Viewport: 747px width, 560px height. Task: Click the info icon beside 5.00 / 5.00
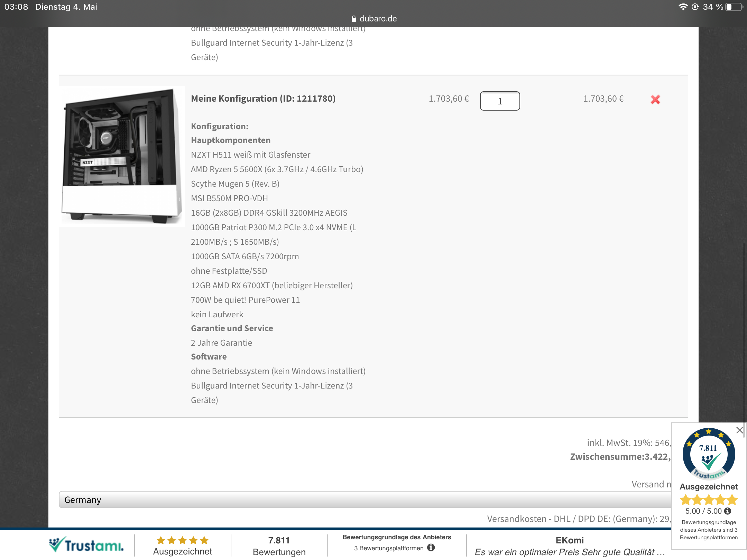pos(728,511)
